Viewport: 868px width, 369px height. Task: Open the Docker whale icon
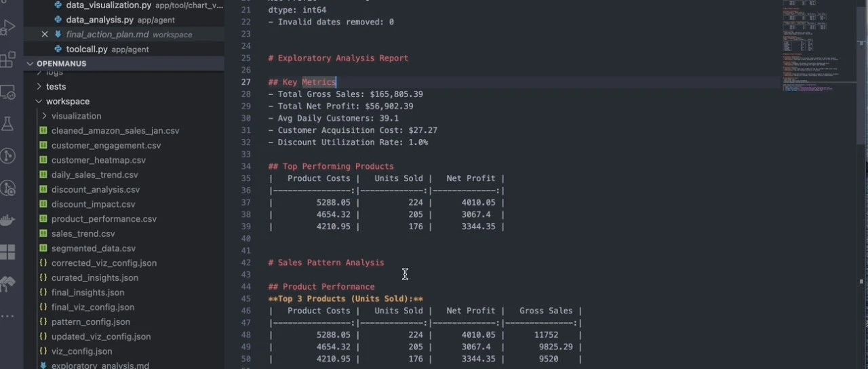8,220
